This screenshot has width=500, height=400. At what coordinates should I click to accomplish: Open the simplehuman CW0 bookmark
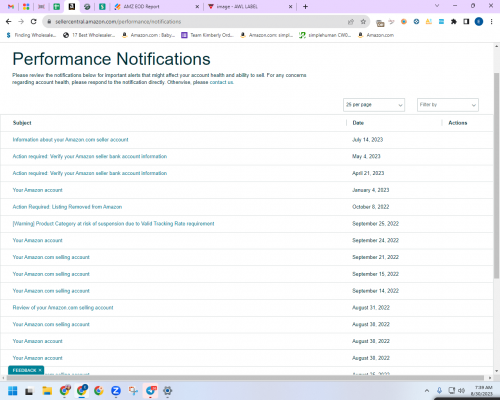click(x=325, y=35)
